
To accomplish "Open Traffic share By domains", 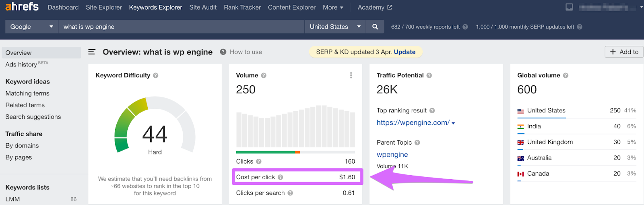I will coord(22,146).
